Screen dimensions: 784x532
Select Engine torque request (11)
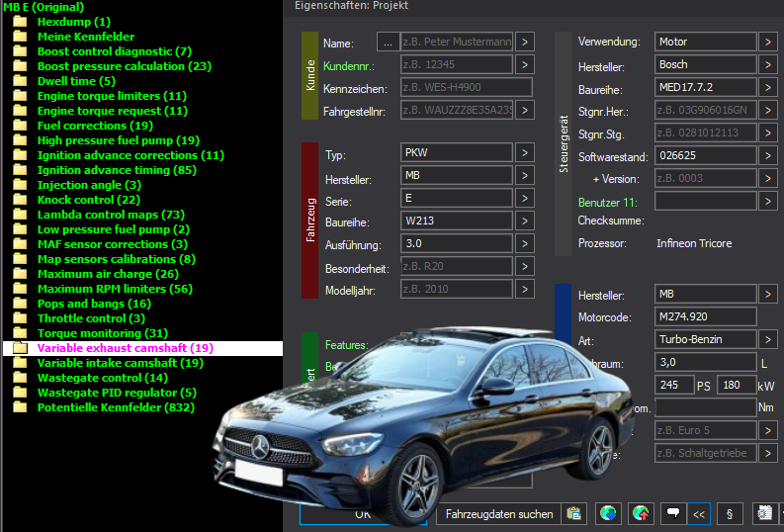pos(113,111)
